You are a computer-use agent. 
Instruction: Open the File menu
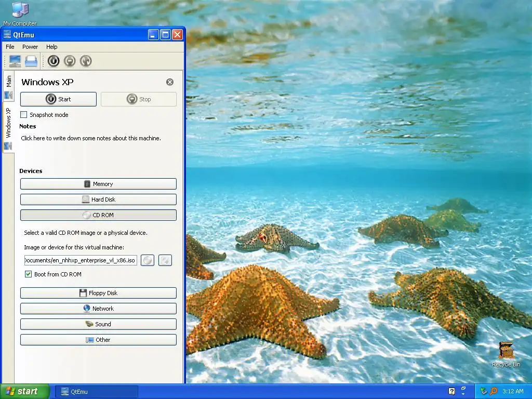point(10,47)
